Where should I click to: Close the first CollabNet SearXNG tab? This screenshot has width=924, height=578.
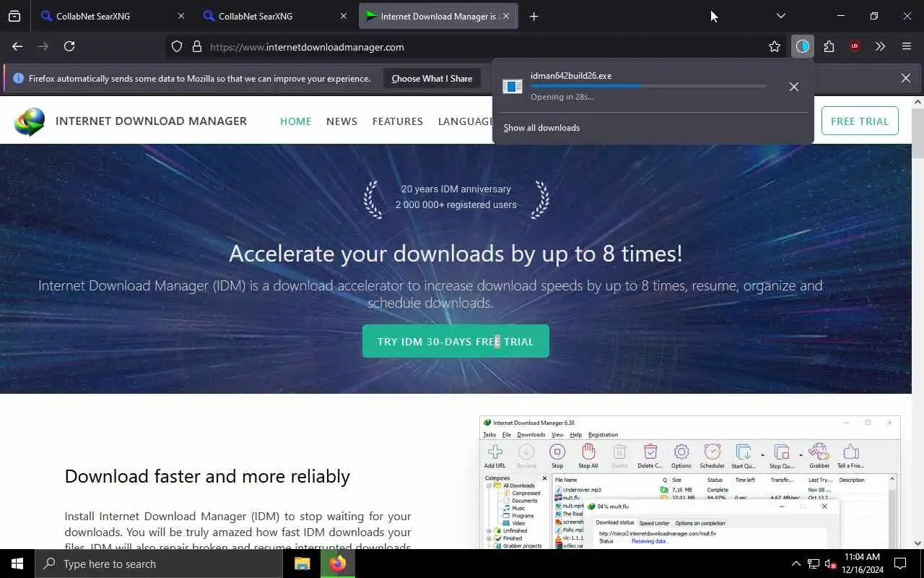tap(180, 16)
